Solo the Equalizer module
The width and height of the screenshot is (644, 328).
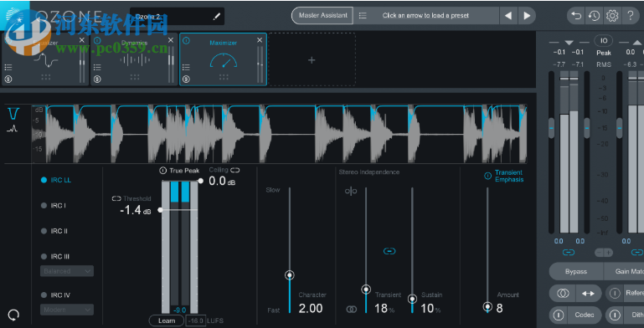(8, 79)
